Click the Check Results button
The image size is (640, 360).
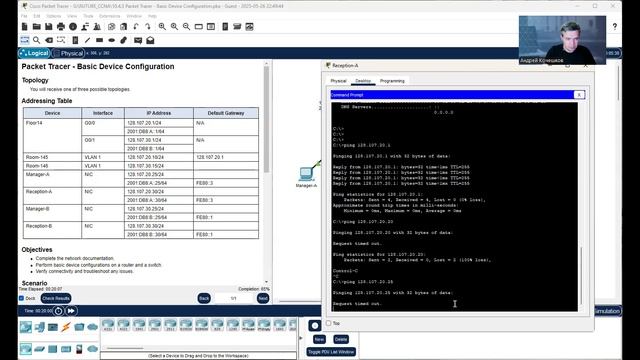(x=56, y=298)
